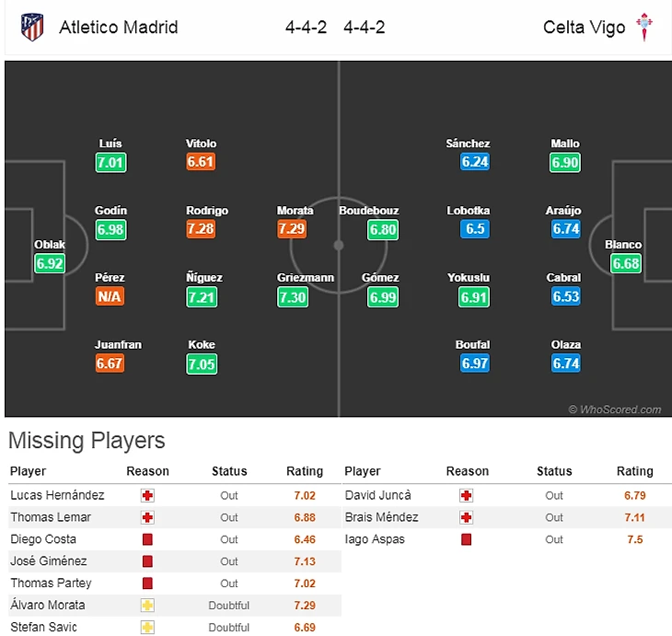Click Álvaro Morata's yellow doubtful icon

(x=147, y=606)
